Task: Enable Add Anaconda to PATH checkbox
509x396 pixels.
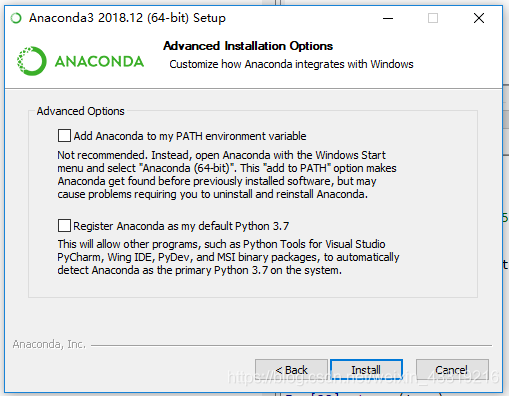Action: tap(64, 136)
